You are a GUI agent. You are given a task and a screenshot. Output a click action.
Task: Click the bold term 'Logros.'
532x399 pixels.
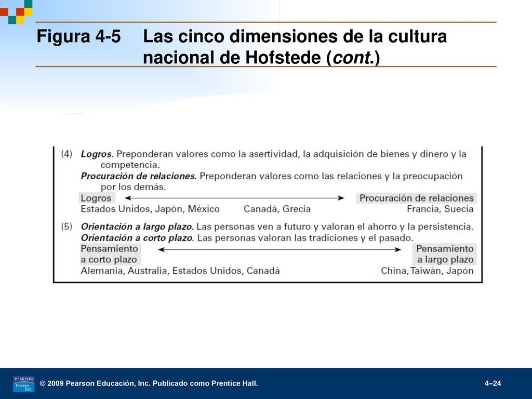pyautogui.click(x=97, y=154)
